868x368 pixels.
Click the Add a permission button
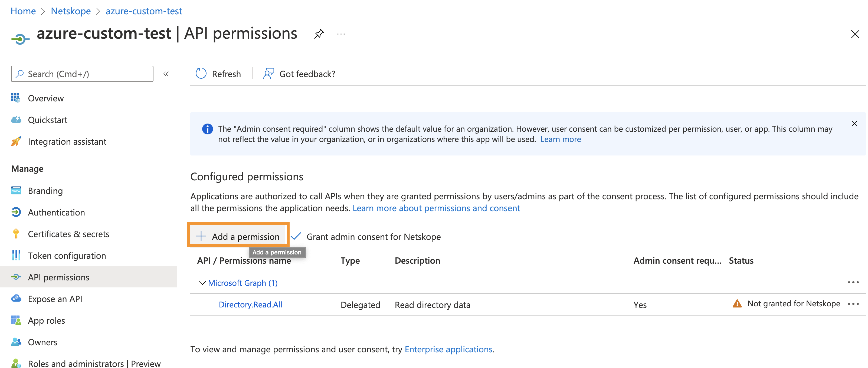click(238, 236)
